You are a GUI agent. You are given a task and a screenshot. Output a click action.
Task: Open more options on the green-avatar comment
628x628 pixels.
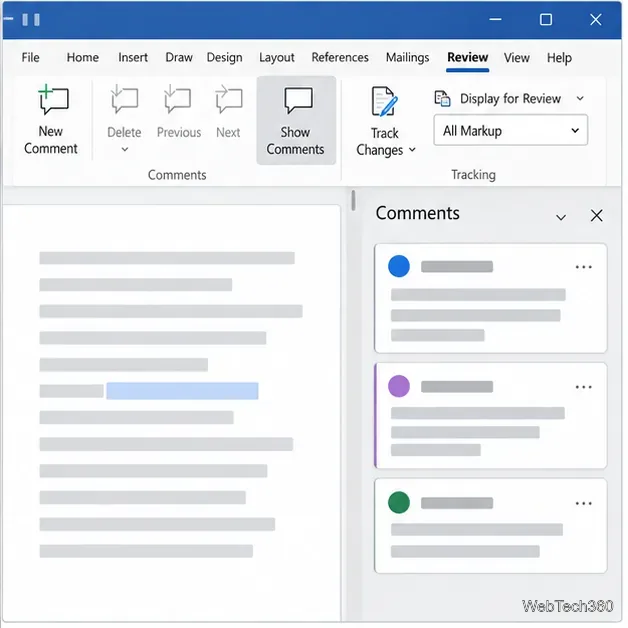coord(584,503)
